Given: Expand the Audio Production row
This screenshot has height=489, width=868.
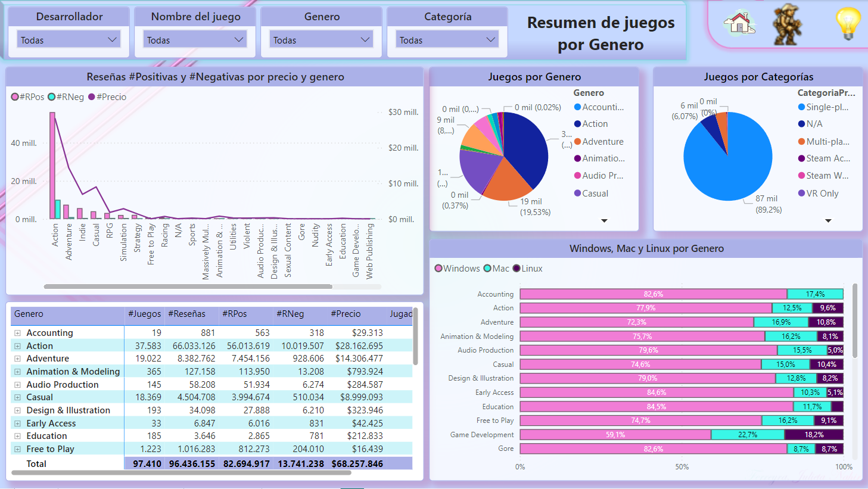Looking at the screenshot, I should click(x=18, y=385).
